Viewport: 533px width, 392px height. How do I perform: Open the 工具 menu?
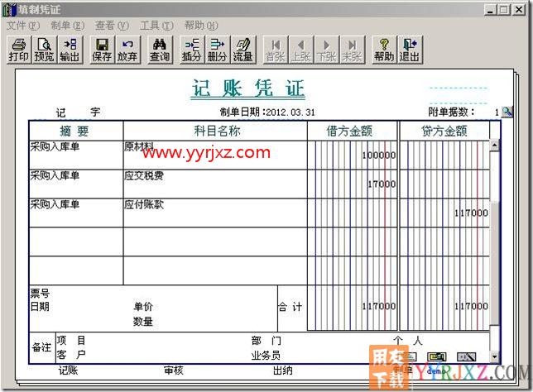click(156, 26)
